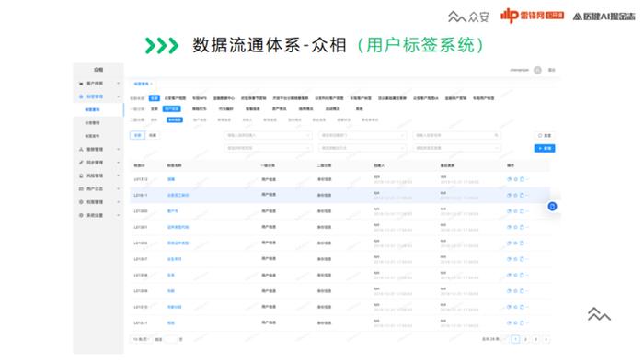Click the 系统设置 gear icon in the sidebar
The height and width of the screenshot is (362, 644).
tap(81, 215)
